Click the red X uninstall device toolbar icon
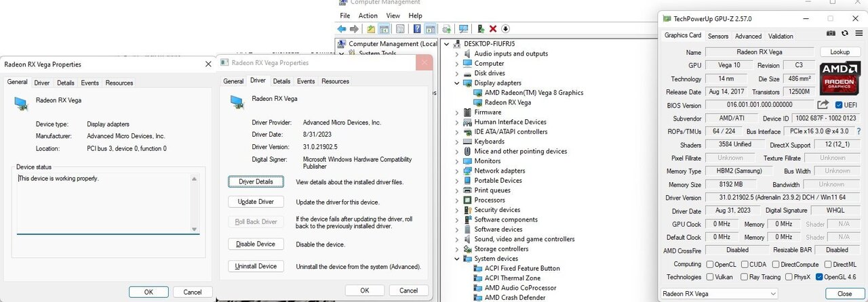The image size is (868, 302). (493, 29)
